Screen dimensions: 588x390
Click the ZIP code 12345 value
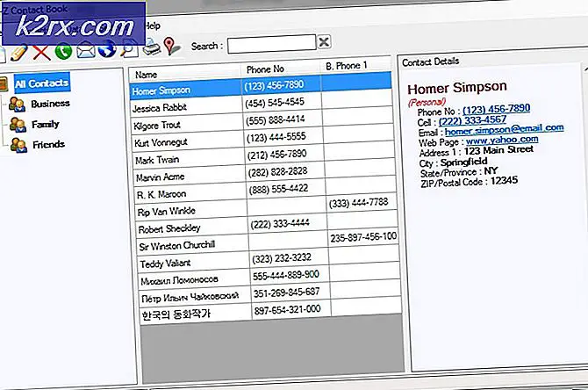(x=505, y=181)
